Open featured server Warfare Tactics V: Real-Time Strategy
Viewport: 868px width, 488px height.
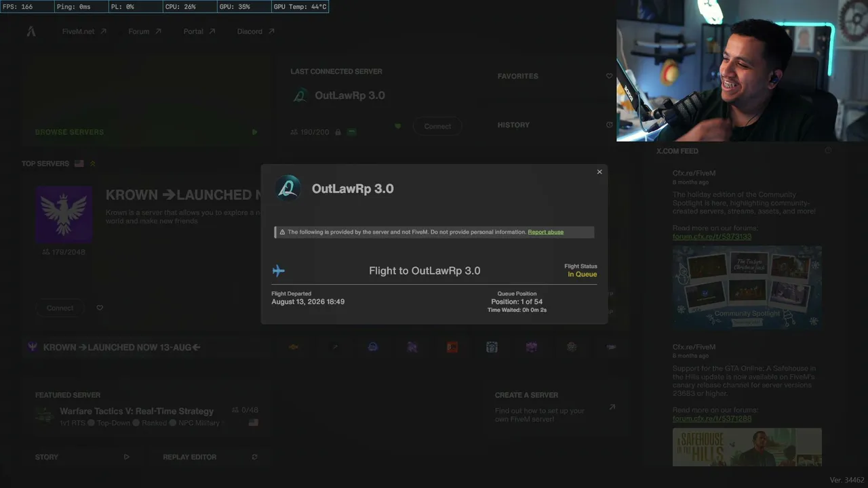(136, 411)
